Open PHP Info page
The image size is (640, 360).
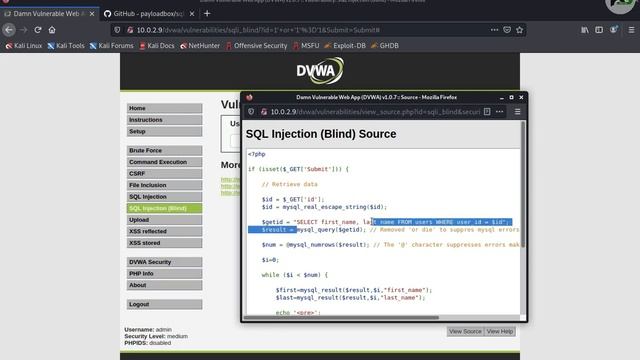point(164,273)
